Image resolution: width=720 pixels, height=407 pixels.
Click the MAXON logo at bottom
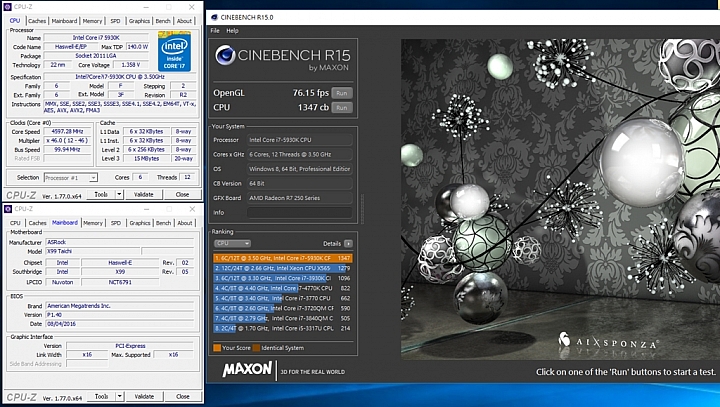(247, 369)
